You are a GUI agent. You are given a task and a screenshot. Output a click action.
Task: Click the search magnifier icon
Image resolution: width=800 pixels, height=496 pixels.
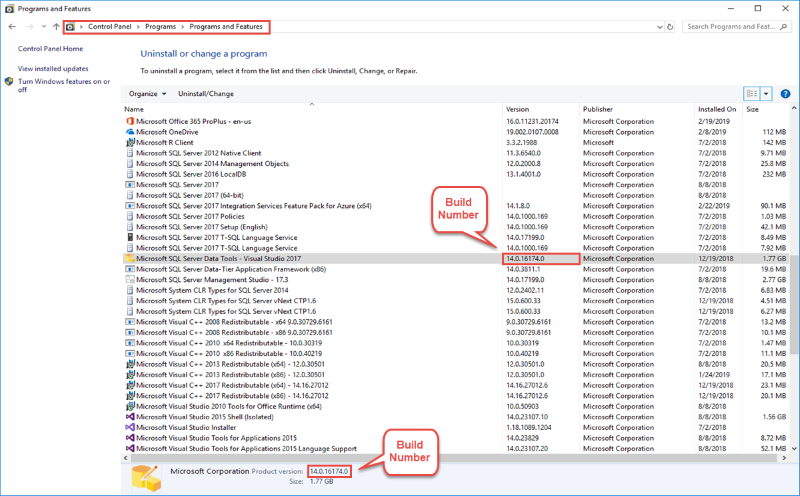tap(784, 27)
